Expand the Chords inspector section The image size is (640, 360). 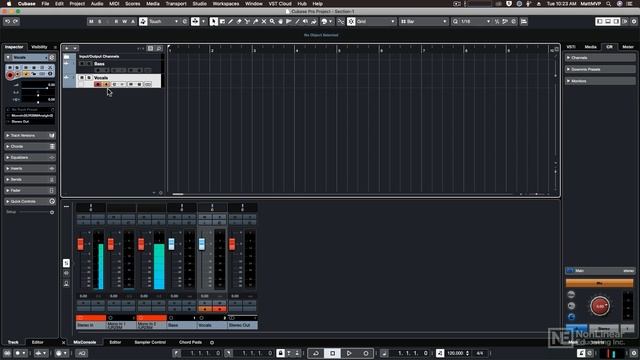[x=30, y=147]
